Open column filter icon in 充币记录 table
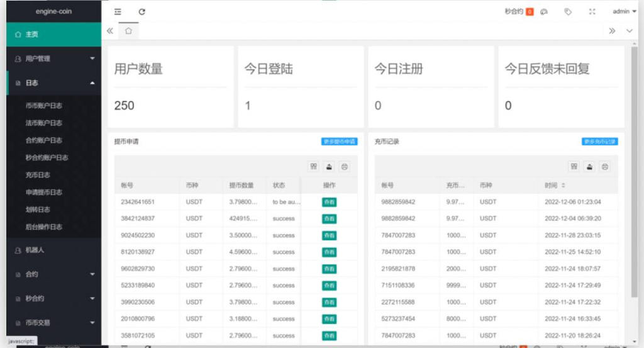 574,166
